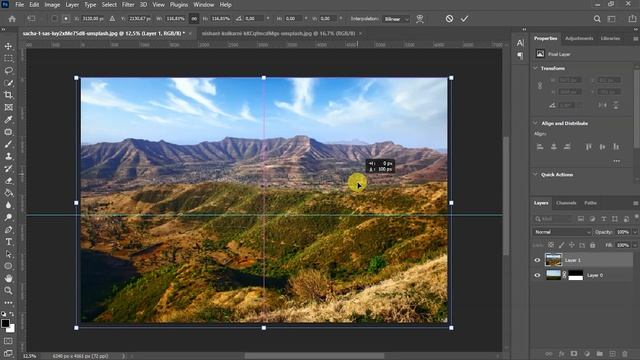The height and width of the screenshot is (360, 640).
Task: Collapse the Transform section
Action: click(536, 68)
